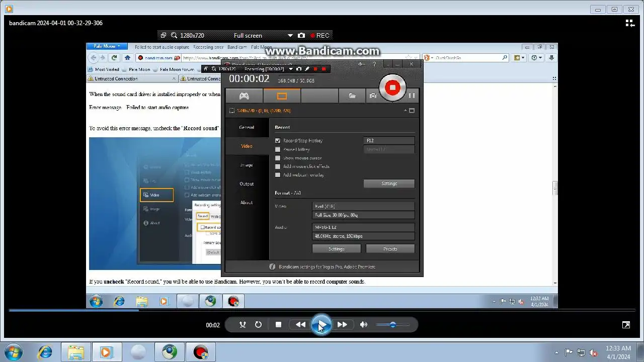Open Windows Start menu on bottom taskbar
The width and height of the screenshot is (644, 362).
tap(13, 352)
